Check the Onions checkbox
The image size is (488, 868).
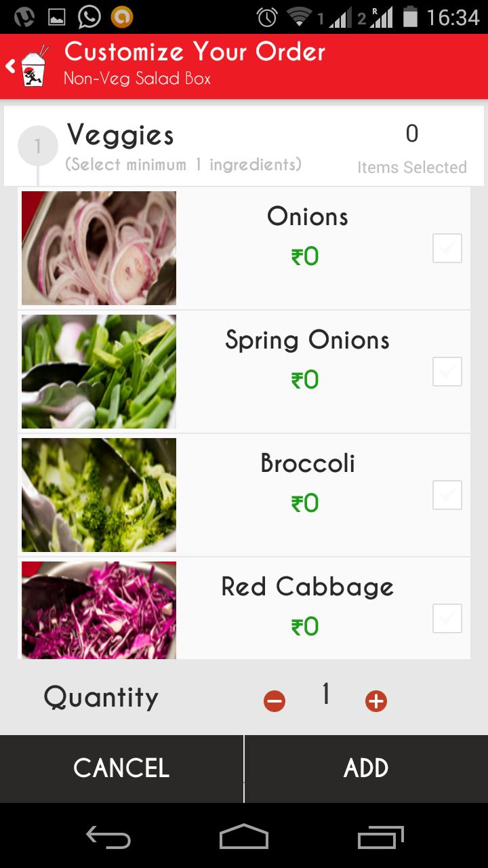[x=447, y=248]
